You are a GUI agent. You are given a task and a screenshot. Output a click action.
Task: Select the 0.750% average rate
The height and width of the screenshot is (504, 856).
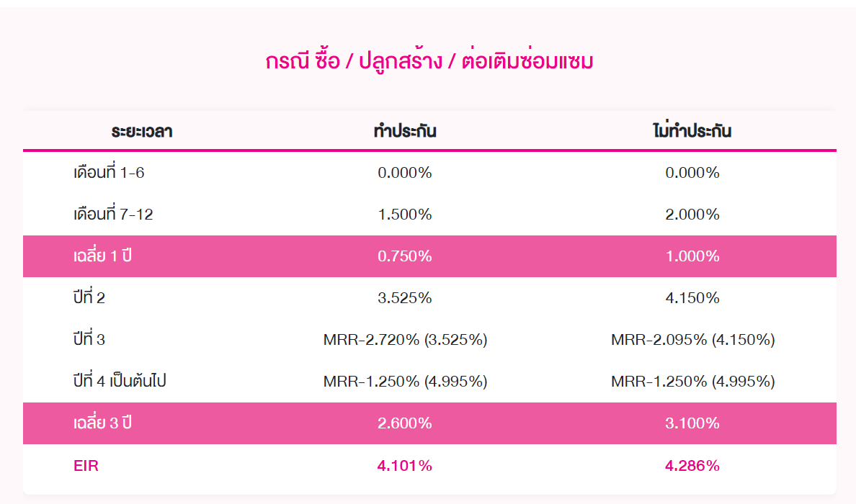click(x=405, y=256)
